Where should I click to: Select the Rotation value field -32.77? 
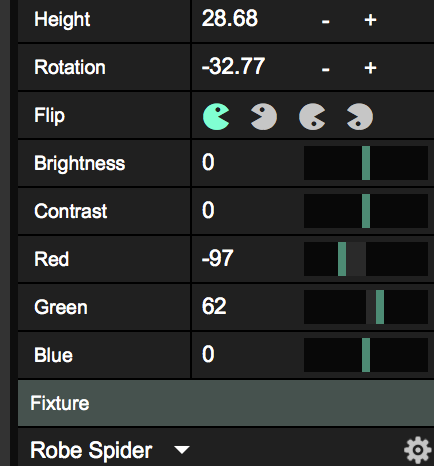tap(233, 66)
